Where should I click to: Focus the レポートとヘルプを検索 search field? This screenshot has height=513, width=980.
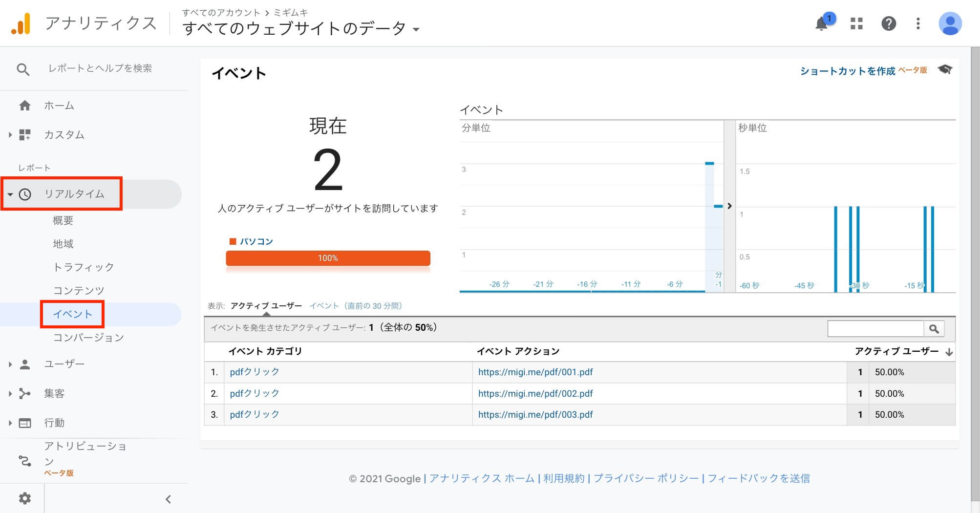pyautogui.click(x=100, y=68)
